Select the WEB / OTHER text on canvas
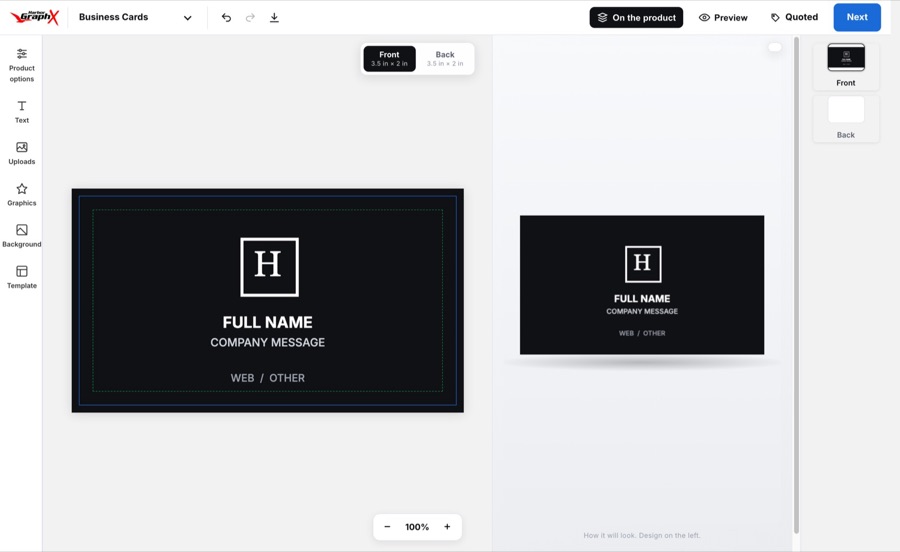 pyautogui.click(x=267, y=378)
